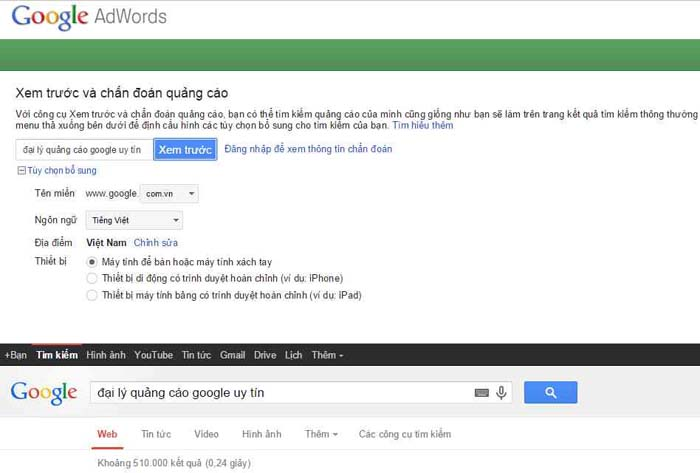
Task: Open 'Hình ảnh' in the black bar
Action: pos(106,355)
